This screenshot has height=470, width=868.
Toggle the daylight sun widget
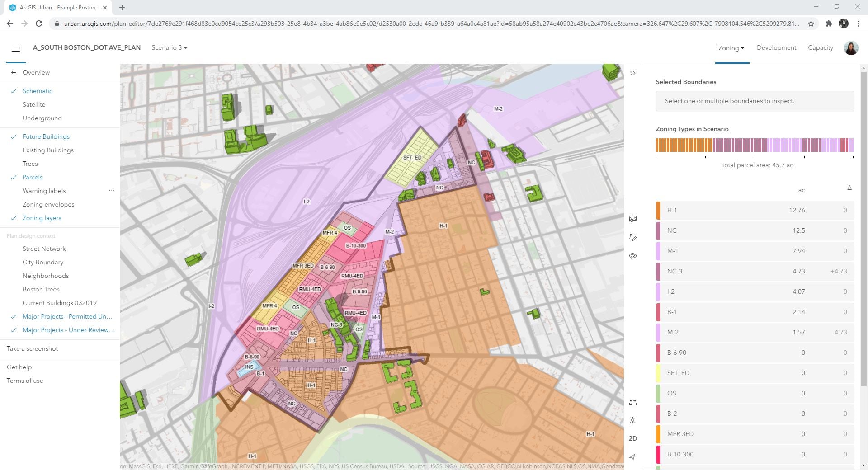click(633, 420)
